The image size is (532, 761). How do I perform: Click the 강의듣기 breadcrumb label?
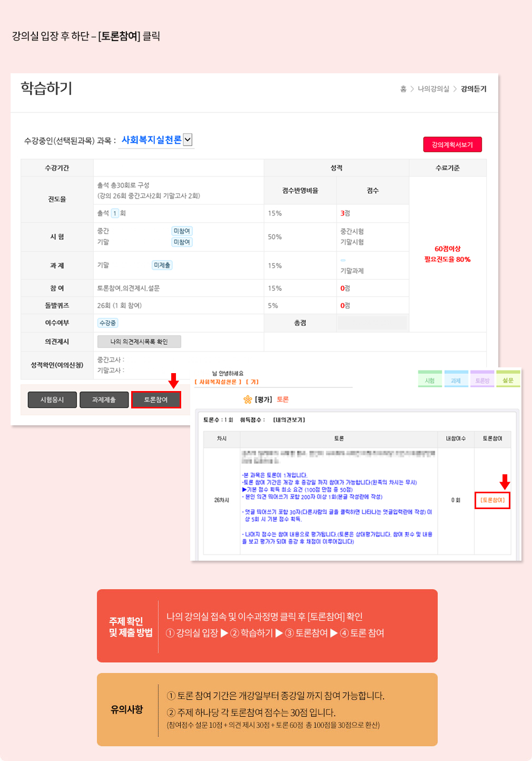click(x=472, y=90)
